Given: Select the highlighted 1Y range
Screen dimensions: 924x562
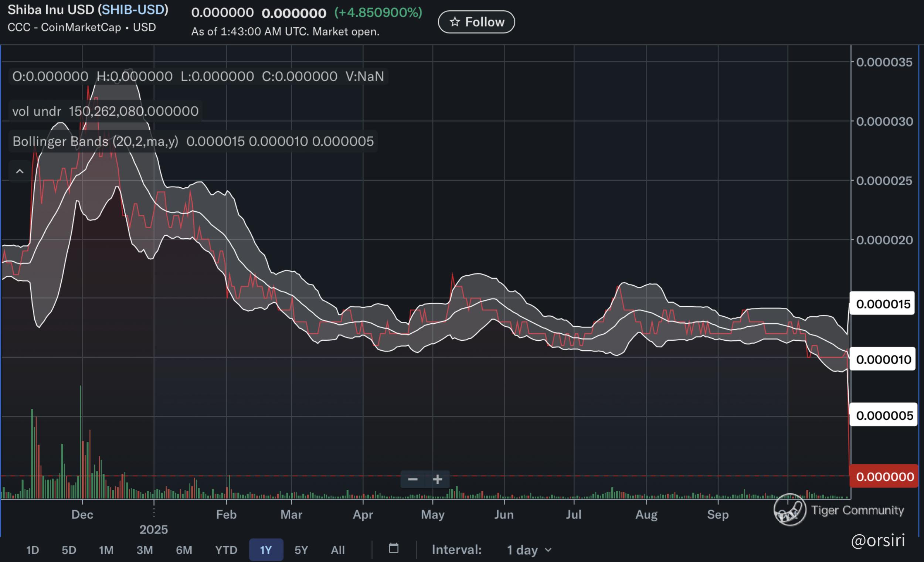Looking at the screenshot, I should (266, 550).
